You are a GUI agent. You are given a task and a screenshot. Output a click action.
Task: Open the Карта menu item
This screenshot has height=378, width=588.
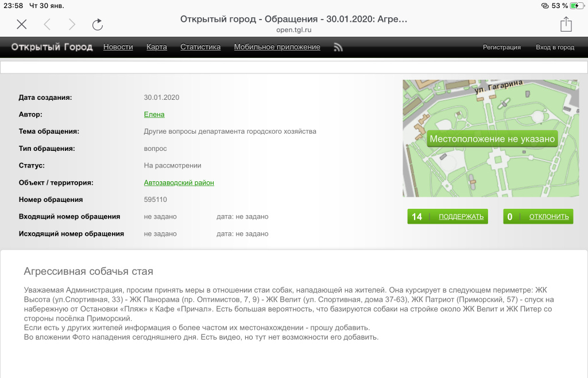[x=157, y=47]
